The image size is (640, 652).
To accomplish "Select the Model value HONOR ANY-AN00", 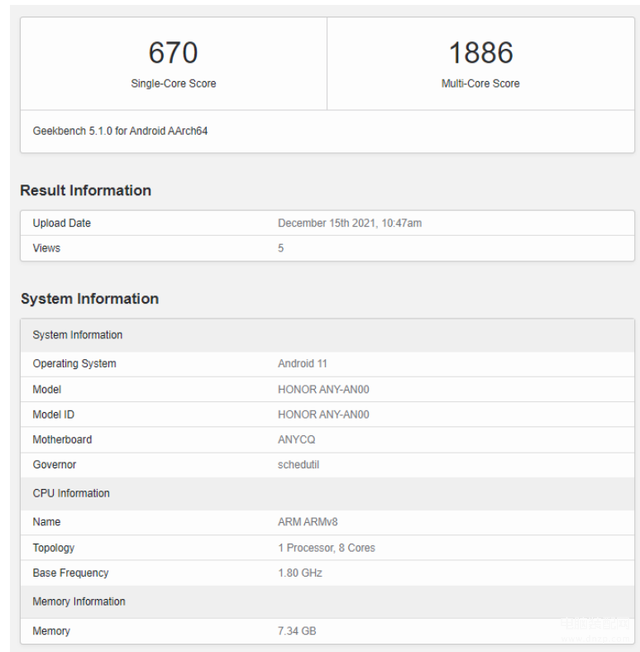I will click(x=324, y=390).
